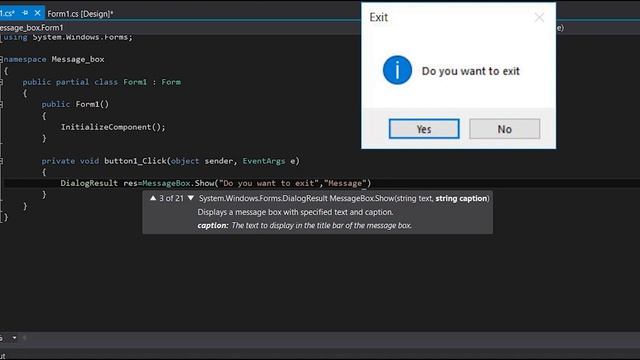Close the active Form1.cs tab

pyautogui.click(x=38, y=13)
